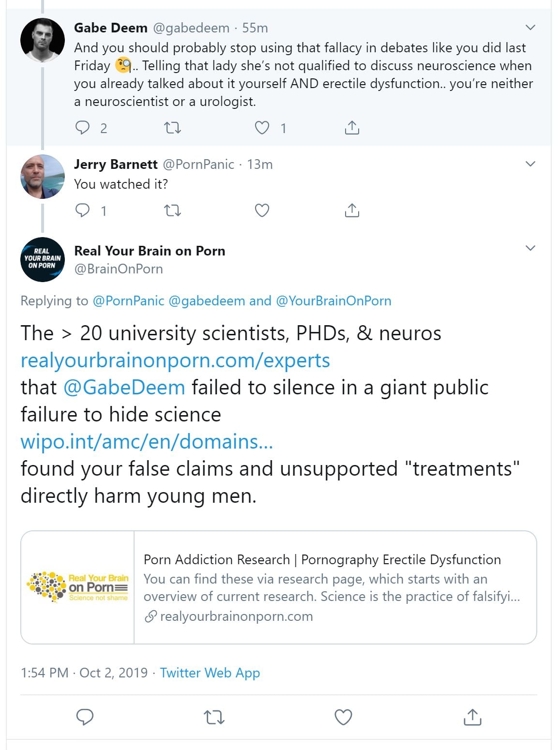560x750 pixels.
Task: Open chevron menu for Real Your Brain on Porn tweet
Action: click(530, 248)
